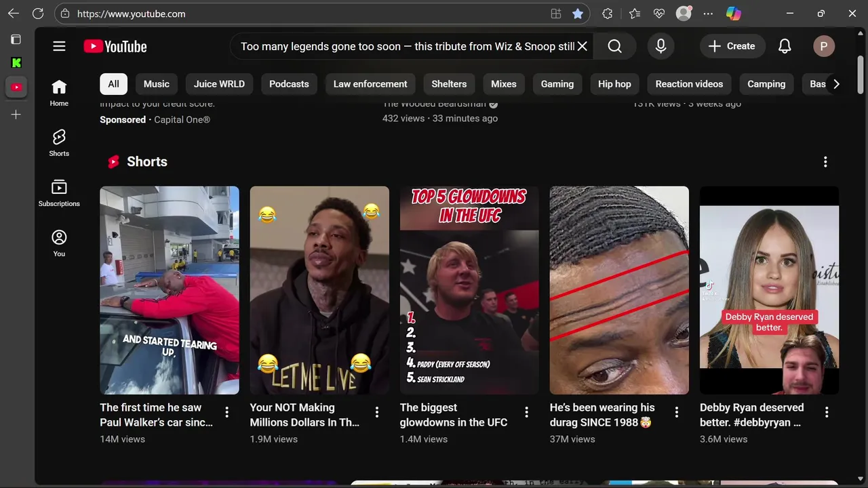Open Copilot in browser toolbar
Viewport: 868px width, 488px height.
pos(734,14)
